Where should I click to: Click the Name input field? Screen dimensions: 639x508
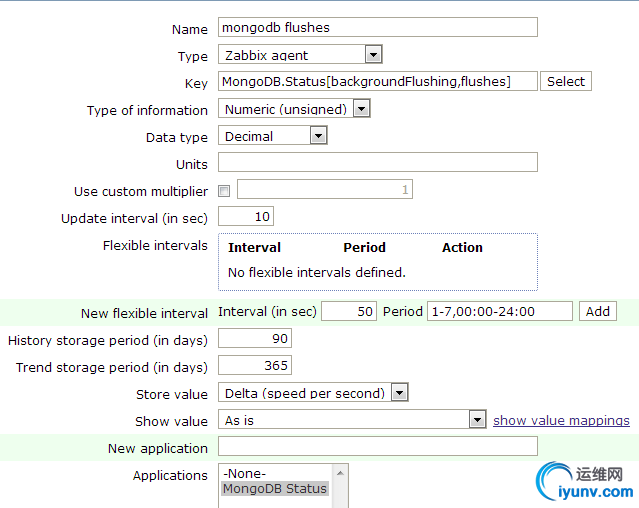(377, 28)
